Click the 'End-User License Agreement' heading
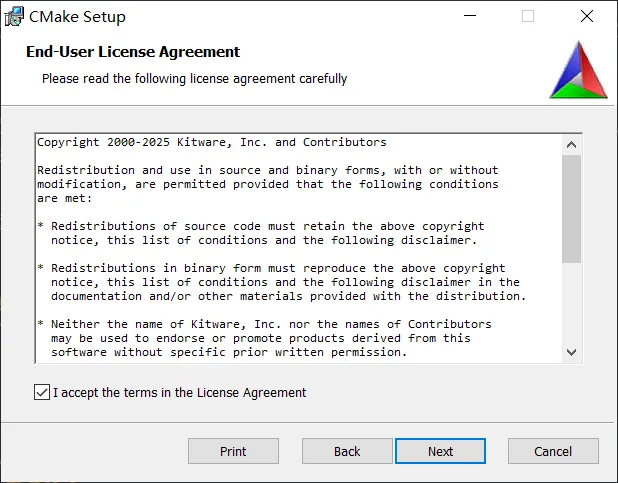Viewport: 618px width, 483px height. pos(133,52)
